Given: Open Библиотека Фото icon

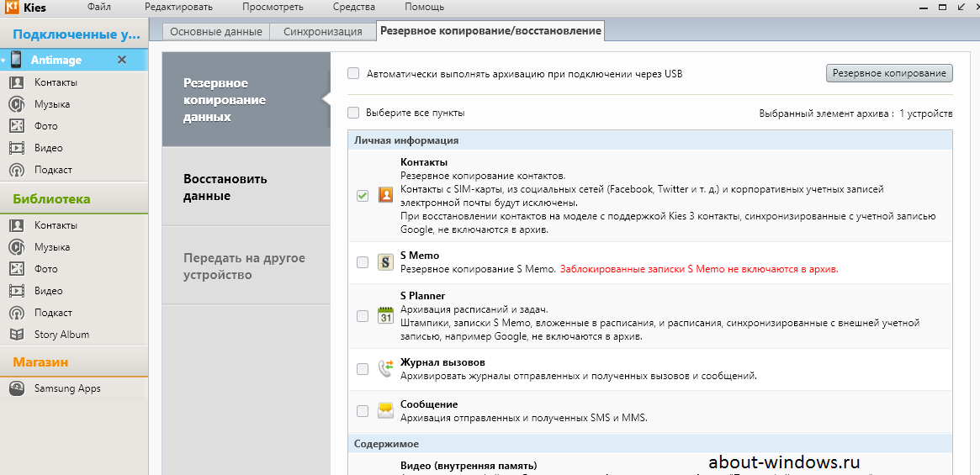Looking at the screenshot, I should click(17, 269).
